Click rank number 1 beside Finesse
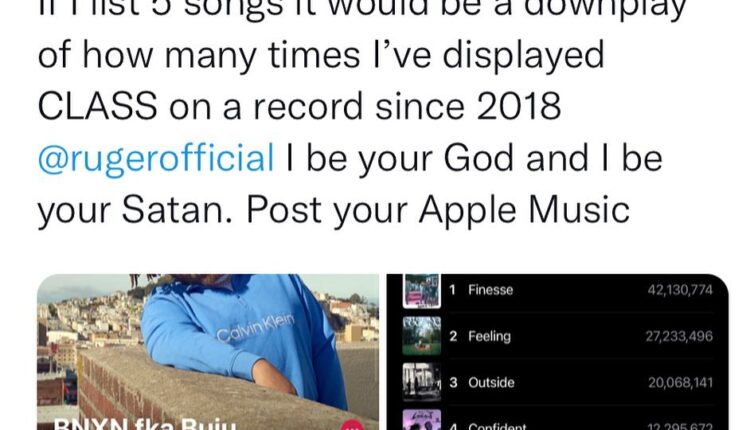The image size is (750, 430). click(x=452, y=290)
